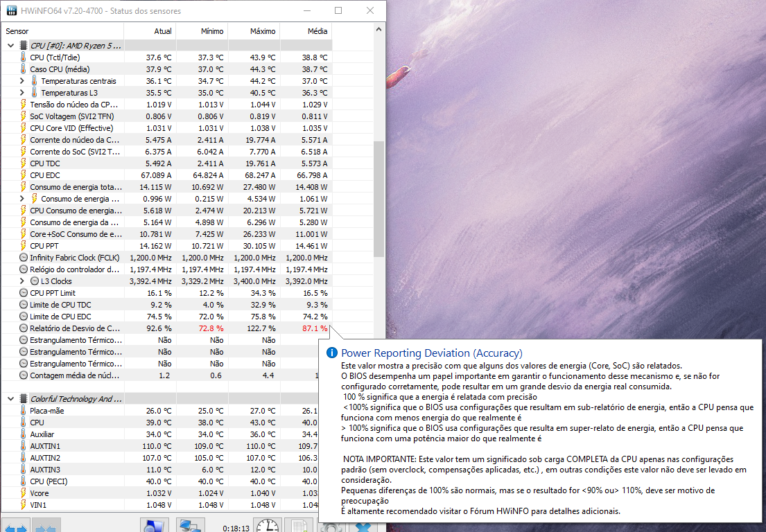Expand L3 Clocks subtree
The width and height of the screenshot is (766, 532).
pyautogui.click(x=21, y=281)
